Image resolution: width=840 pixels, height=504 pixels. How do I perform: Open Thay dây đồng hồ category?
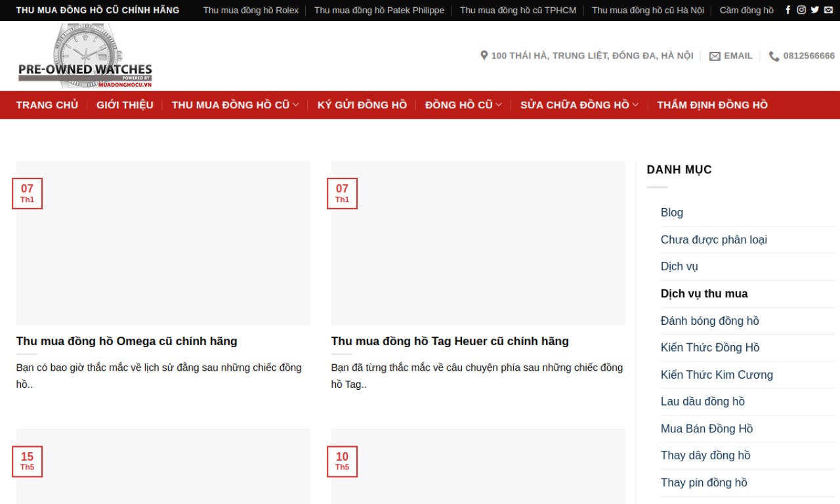tap(705, 455)
